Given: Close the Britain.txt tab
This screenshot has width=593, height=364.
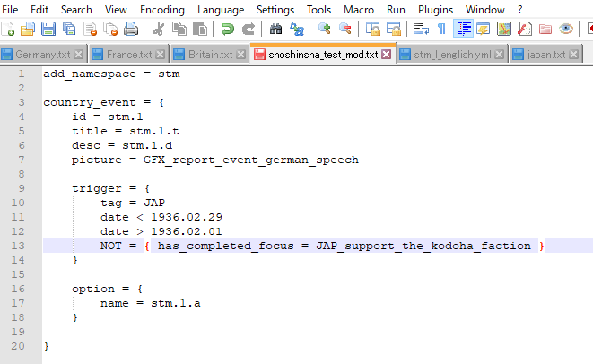Looking at the screenshot, I should point(241,55).
